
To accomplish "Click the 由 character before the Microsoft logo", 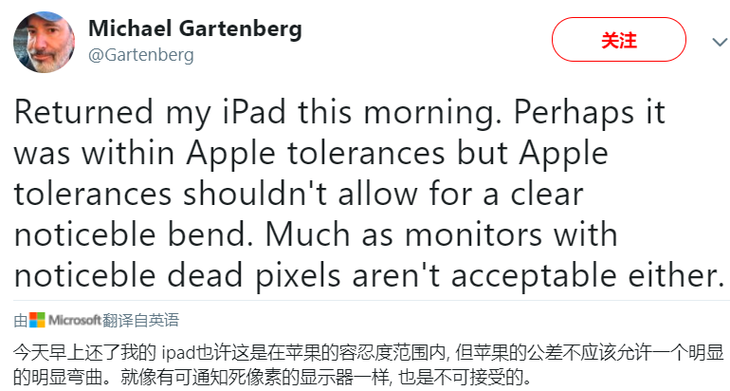I will [20, 320].
